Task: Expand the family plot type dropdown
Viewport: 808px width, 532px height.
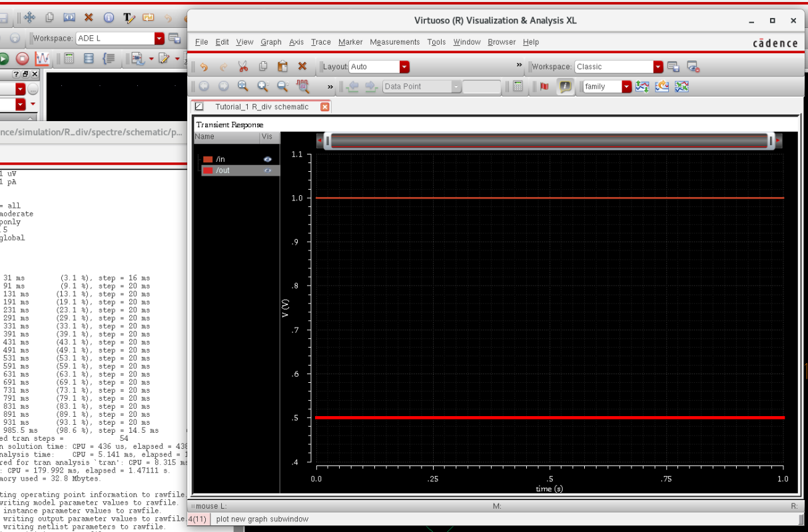Action: click(626, 87)
